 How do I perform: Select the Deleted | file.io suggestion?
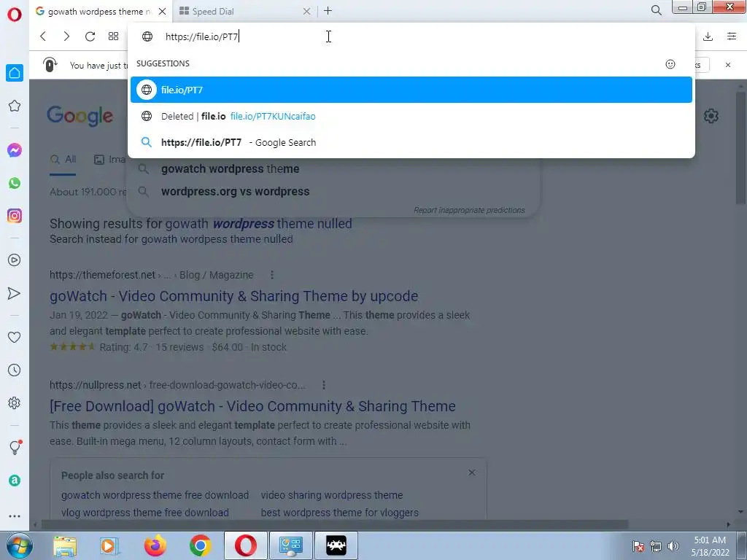pos(411,116)
